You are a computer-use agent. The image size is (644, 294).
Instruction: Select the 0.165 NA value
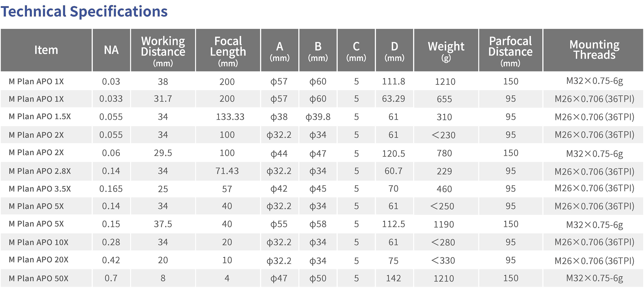point(111,189)
